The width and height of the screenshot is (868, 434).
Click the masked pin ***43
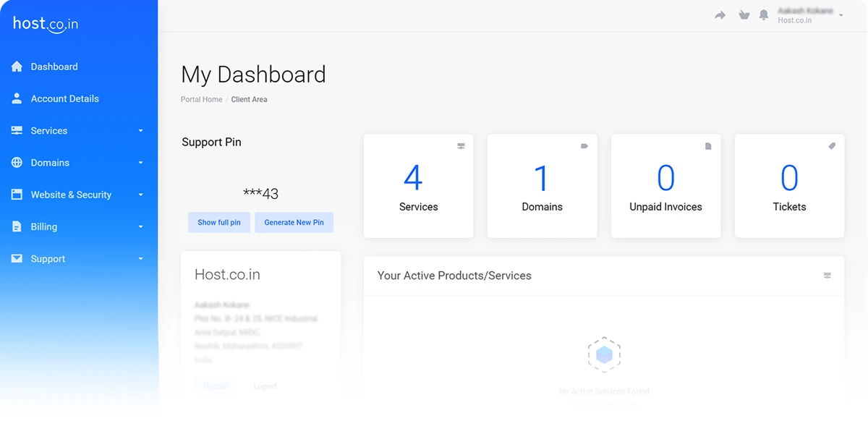pyautogui.click(x=261, y=194)
